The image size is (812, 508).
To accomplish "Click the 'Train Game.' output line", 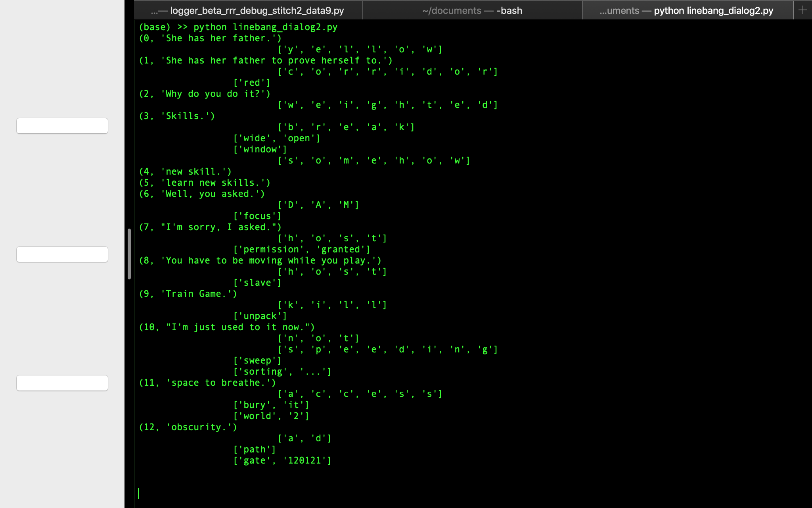I will pos(188,294).
